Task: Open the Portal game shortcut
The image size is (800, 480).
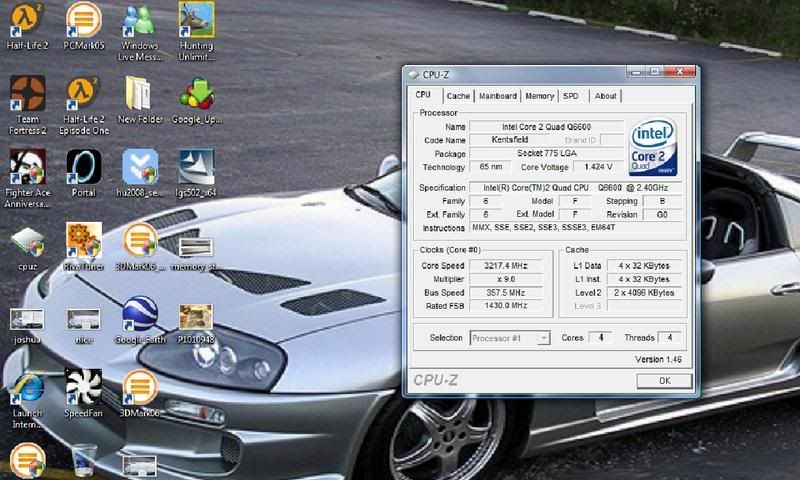Action: (x=84, y=172)
